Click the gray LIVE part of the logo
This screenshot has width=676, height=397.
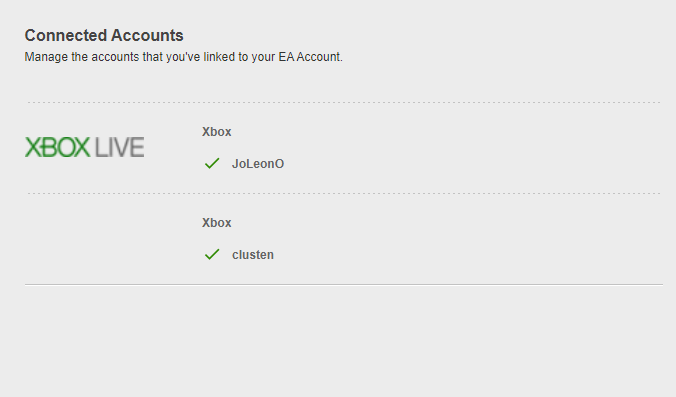pyautogui.click(x=119, y=147)
